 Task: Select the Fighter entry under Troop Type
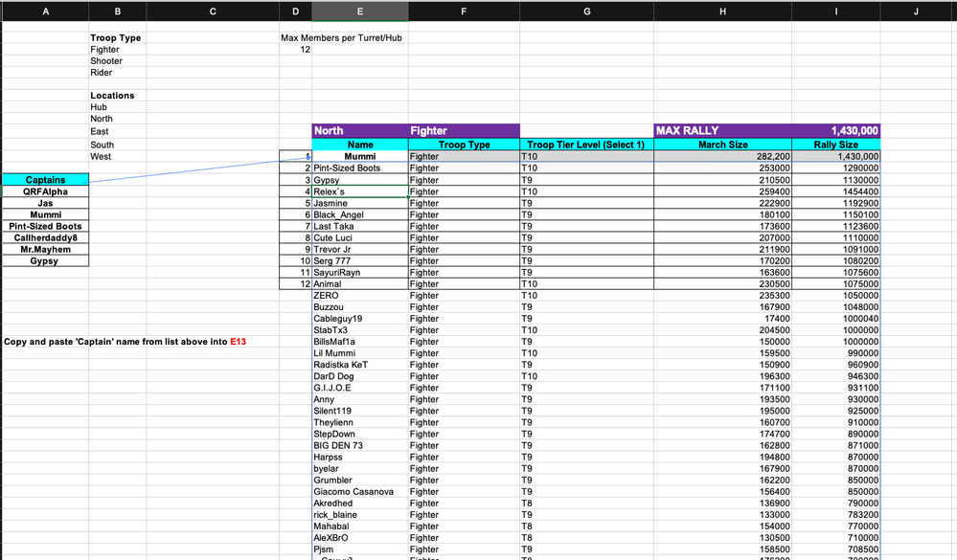point(104,49)
